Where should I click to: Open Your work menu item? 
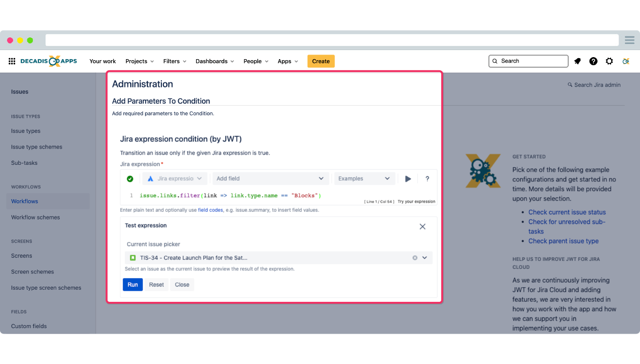103,61
